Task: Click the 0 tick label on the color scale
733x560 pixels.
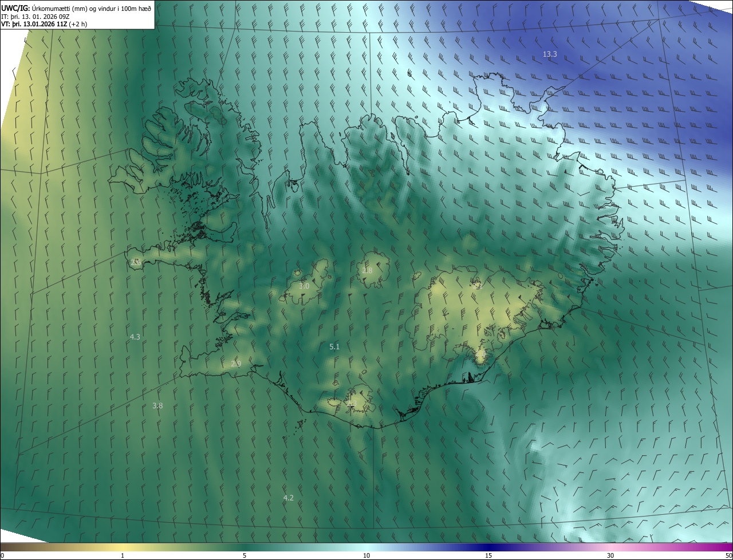Action: pos(2,555)
